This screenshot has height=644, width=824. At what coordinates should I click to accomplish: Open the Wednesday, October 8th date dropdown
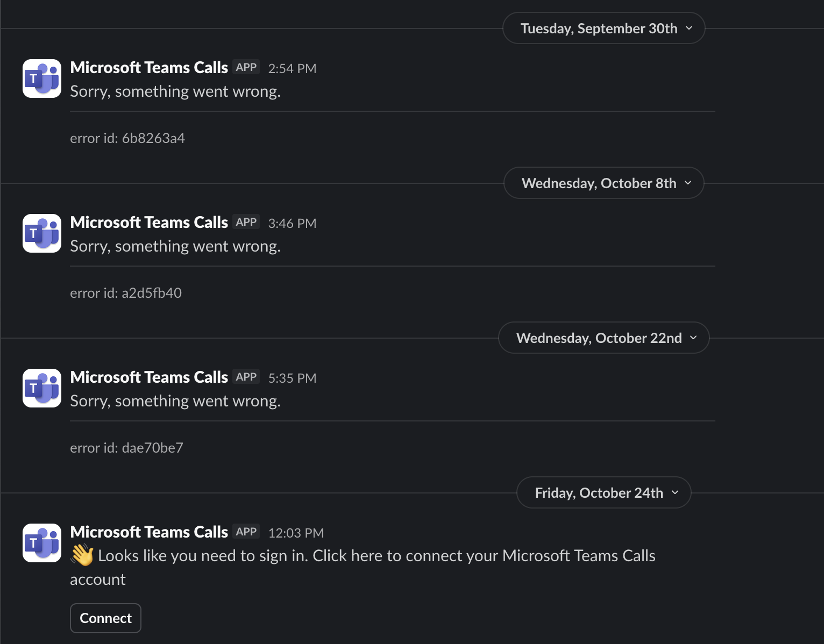(603, 183)
